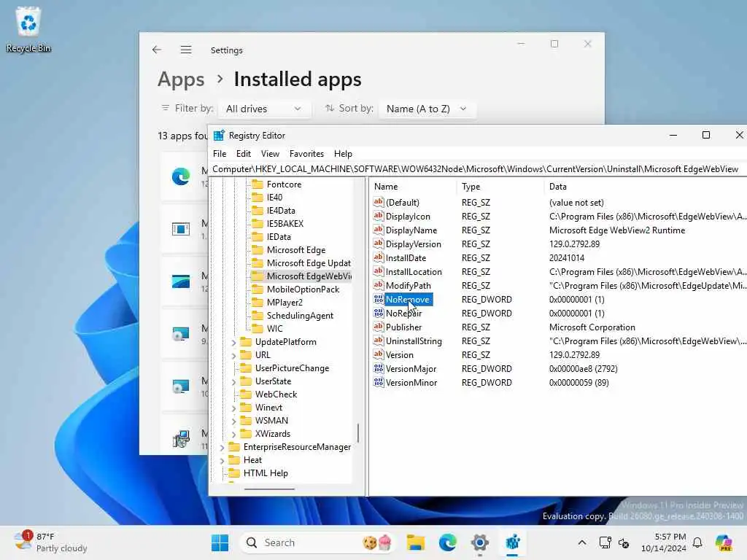
Task: Click the tree pane horizontal scrollbar
Action: (269, 489)
